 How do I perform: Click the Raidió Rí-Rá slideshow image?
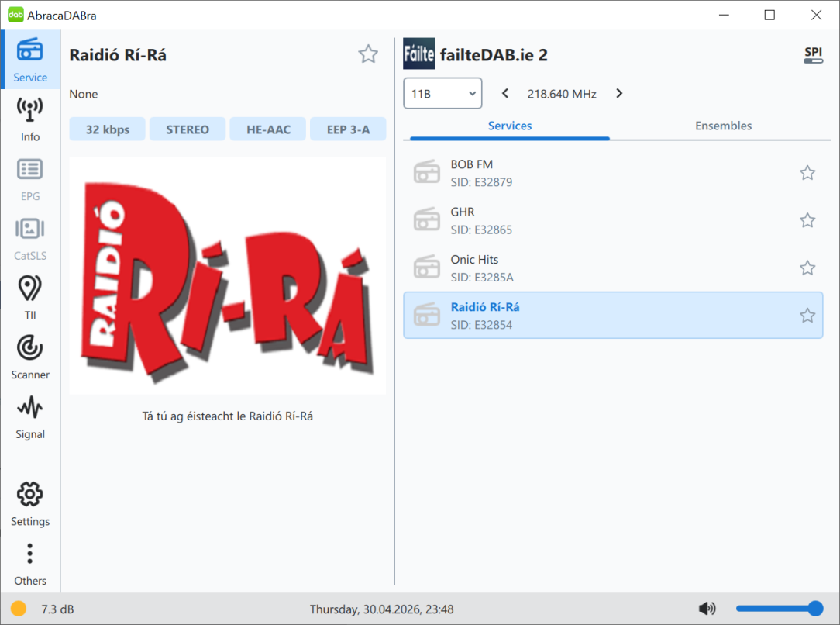pyautogui.click(x=228, y=275)
